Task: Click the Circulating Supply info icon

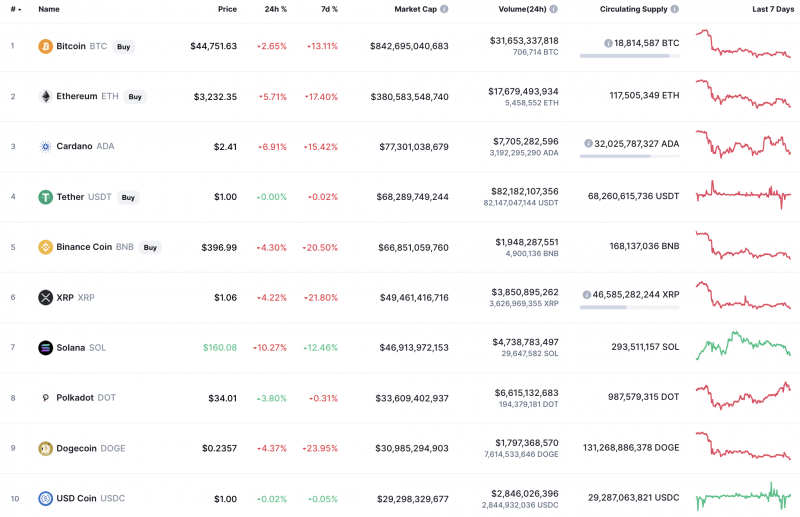Action: (675, 9)
